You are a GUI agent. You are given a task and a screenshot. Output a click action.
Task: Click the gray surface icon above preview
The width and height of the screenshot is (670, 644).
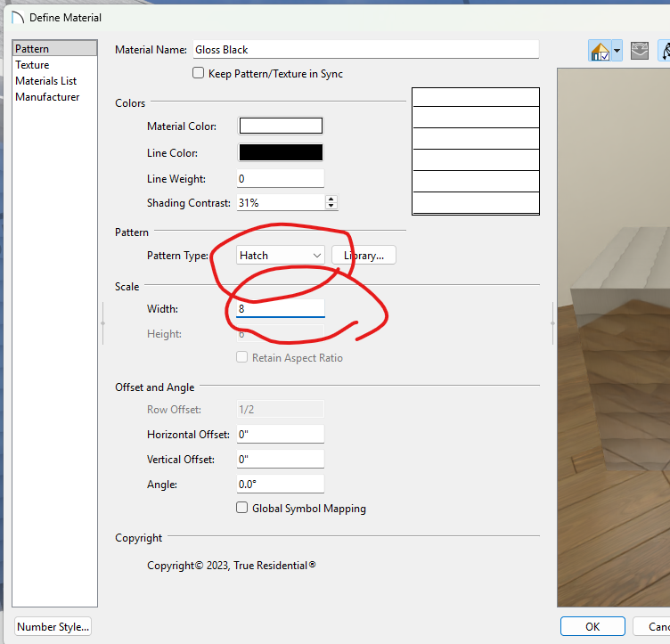pyautogui.click(x=639, y=51)
